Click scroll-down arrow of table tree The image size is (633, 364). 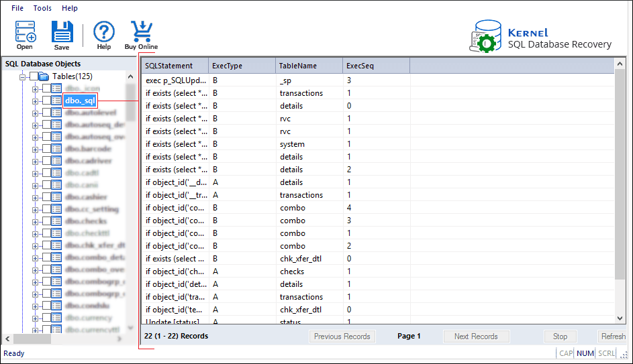(x=130, y=328)
